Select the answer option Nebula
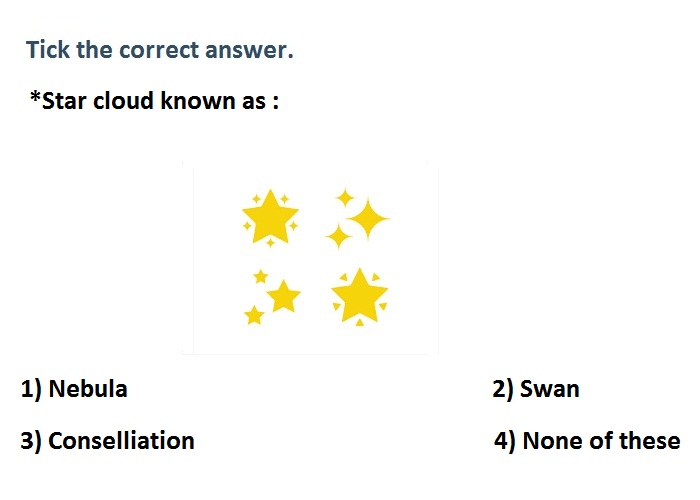This screenshot has width=700, height=500. (x=74, y=388)
